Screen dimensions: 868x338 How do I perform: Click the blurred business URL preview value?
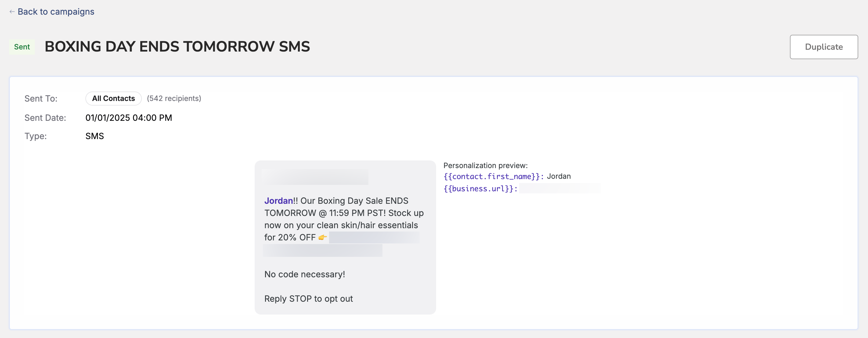click(x=559, y=189)
